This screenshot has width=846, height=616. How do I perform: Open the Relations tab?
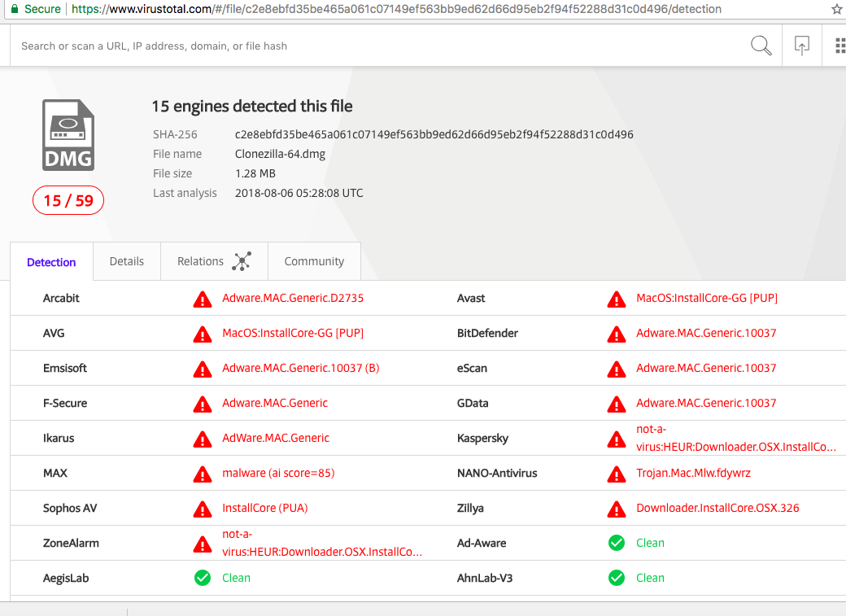coord(214,261)
